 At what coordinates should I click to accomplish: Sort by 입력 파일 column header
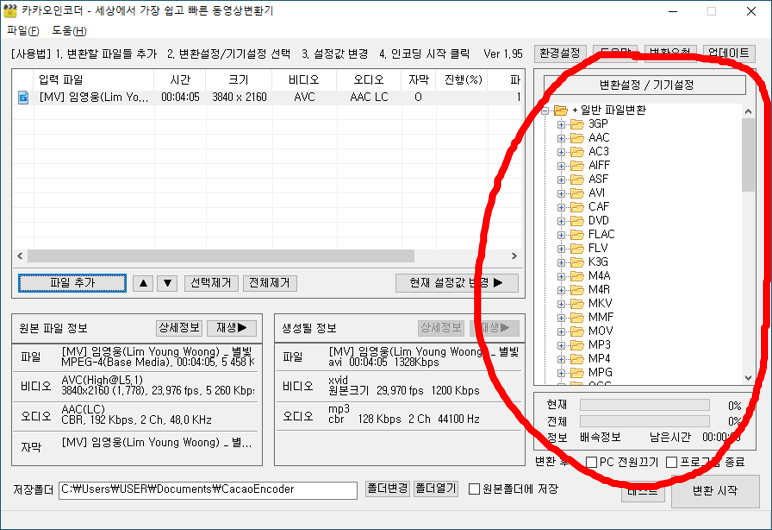point(94,80)
